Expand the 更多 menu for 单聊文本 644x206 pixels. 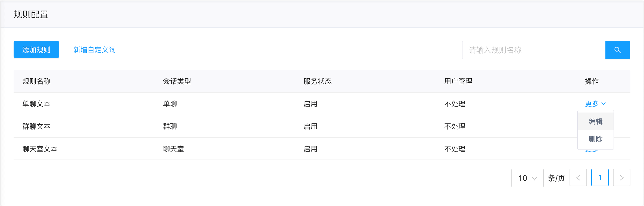click(x=595, y=104)
